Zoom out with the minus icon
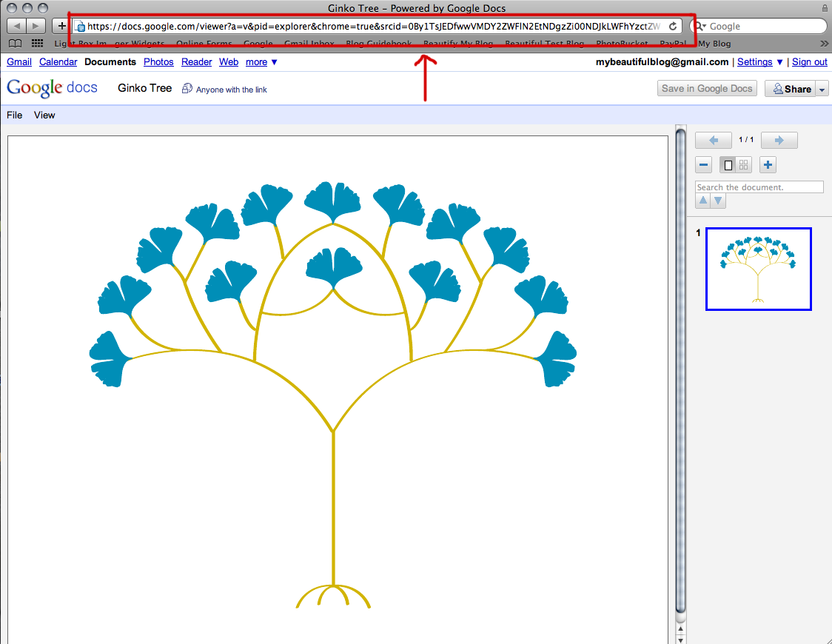 pos(703,164)
